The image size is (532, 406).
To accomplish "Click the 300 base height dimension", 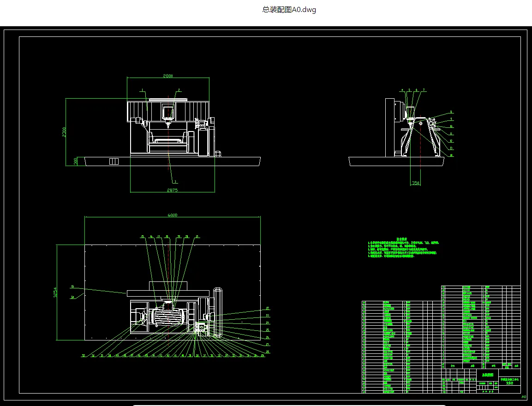I will tap(76, 161).
